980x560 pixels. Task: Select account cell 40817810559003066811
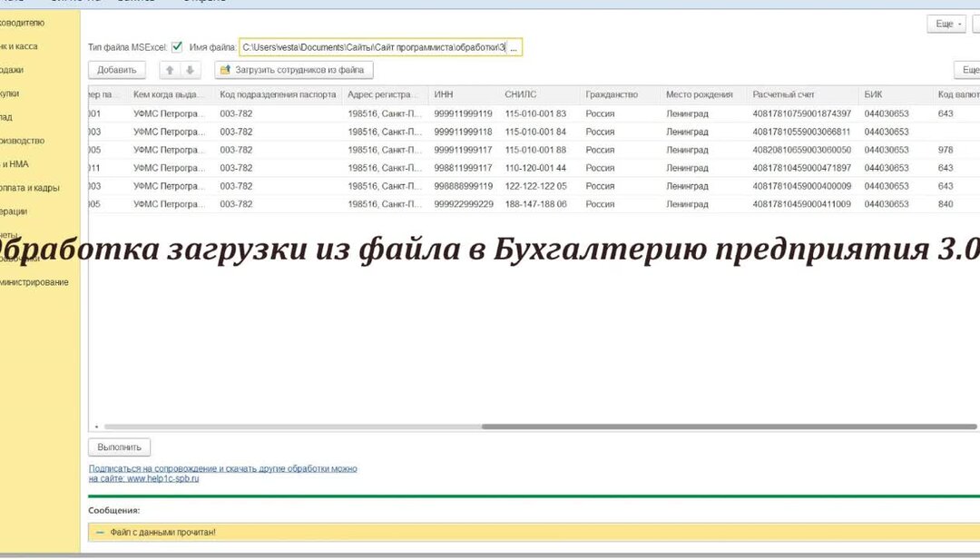tap(803, 132)
